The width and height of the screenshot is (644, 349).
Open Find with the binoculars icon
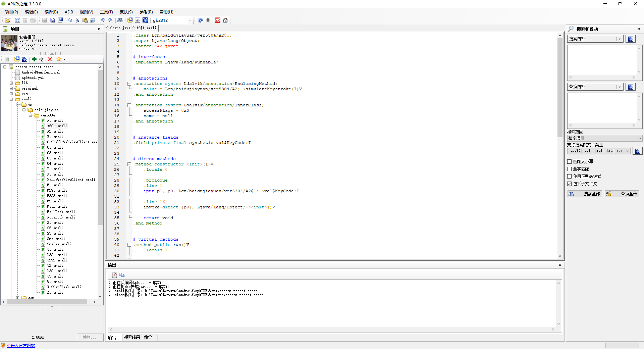coord(120,20)
